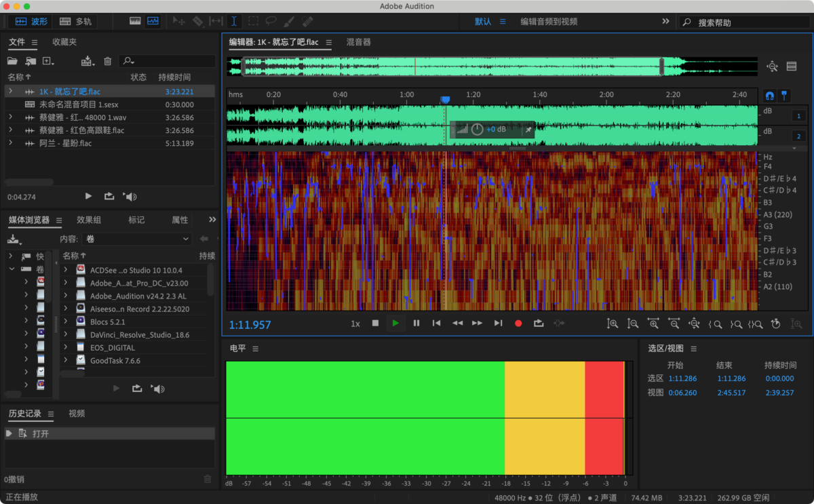
Task: Toggle Loop Playback in transport
Action: tap(539, 324)
